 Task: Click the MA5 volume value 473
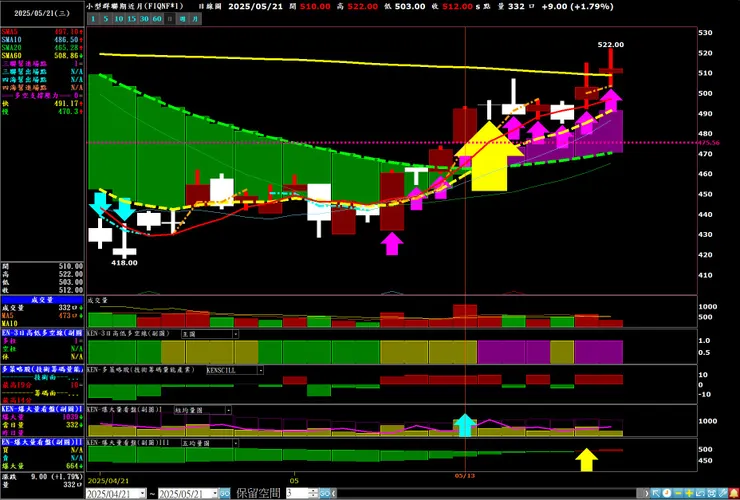pyautogui.click(x=66, y=316)
